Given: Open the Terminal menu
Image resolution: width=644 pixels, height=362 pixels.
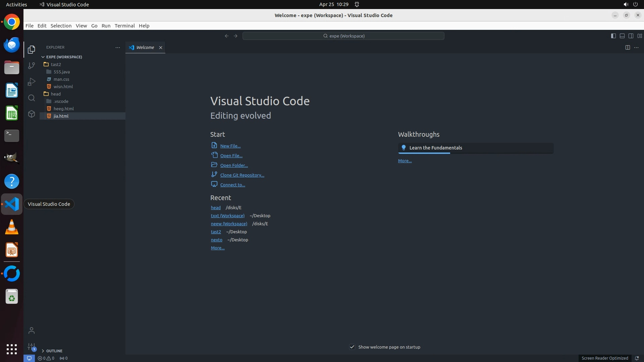Looking at the screenshot, I should click(x=124, y=26).
